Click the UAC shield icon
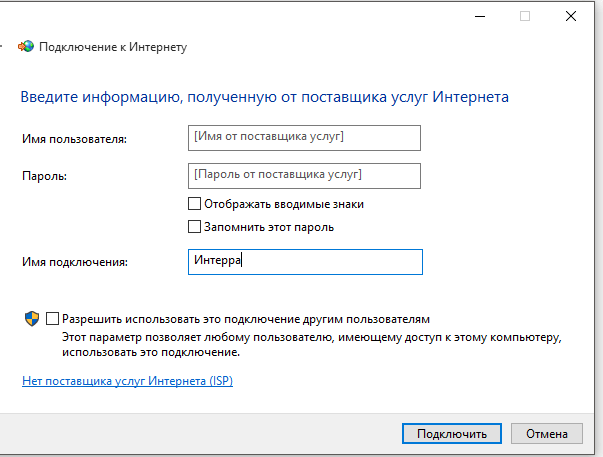 pyautogui.click(x=32, y=318)
